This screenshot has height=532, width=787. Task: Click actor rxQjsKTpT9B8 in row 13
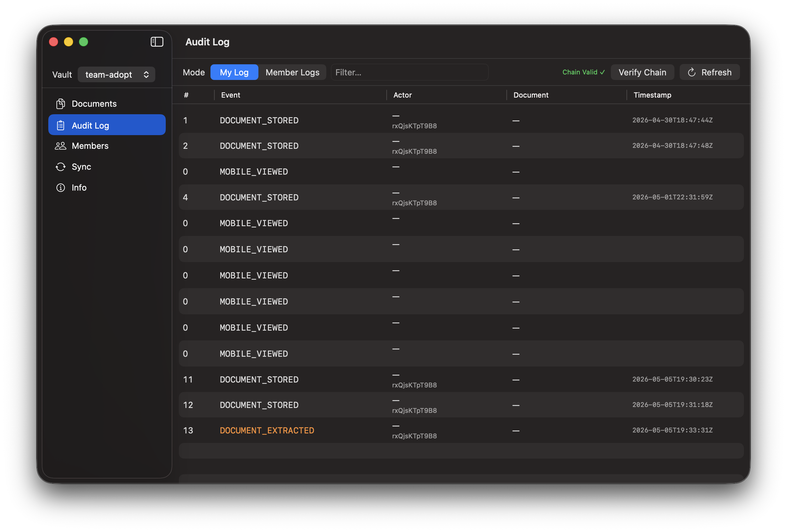pyautogui.click(x=414, y=436)
